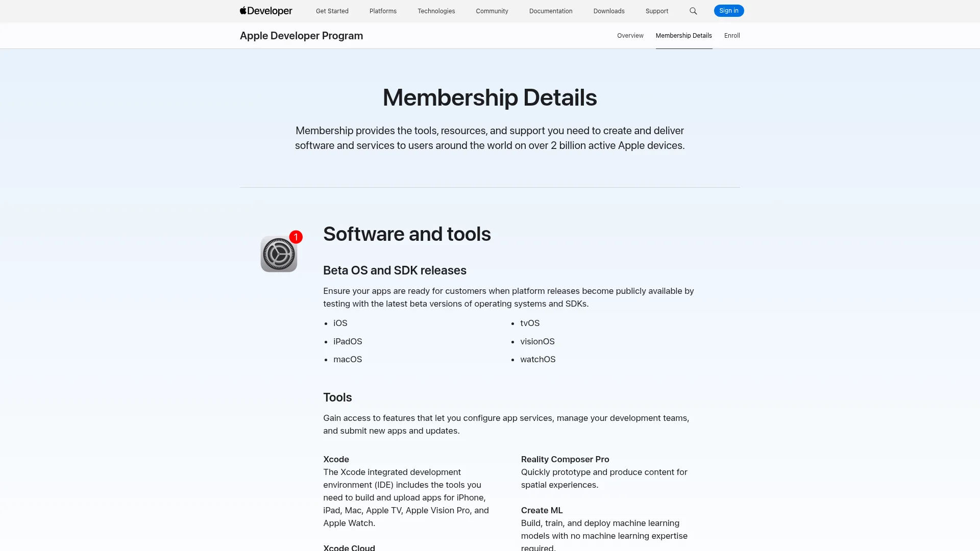
Task: Go to the Overview tab
Action: [630, 36]
